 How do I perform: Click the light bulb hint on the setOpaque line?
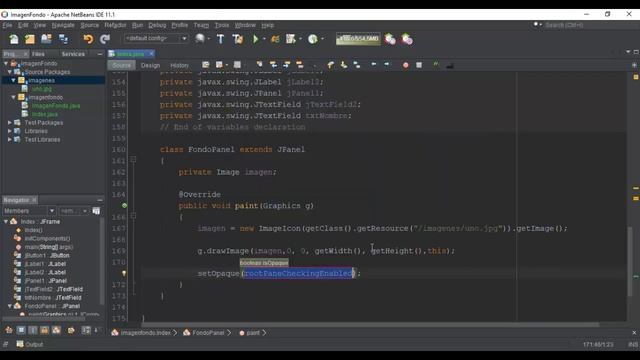click(x=124, y=273)
